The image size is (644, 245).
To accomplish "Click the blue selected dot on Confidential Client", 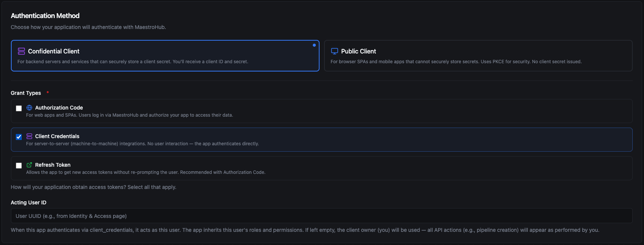I will pyautogui.click(x=314, y=45).
